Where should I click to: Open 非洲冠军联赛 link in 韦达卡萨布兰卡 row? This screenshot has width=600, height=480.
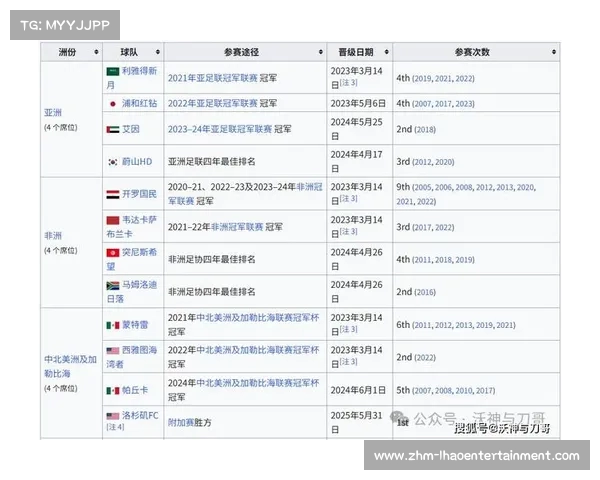[x=237, y=227]
